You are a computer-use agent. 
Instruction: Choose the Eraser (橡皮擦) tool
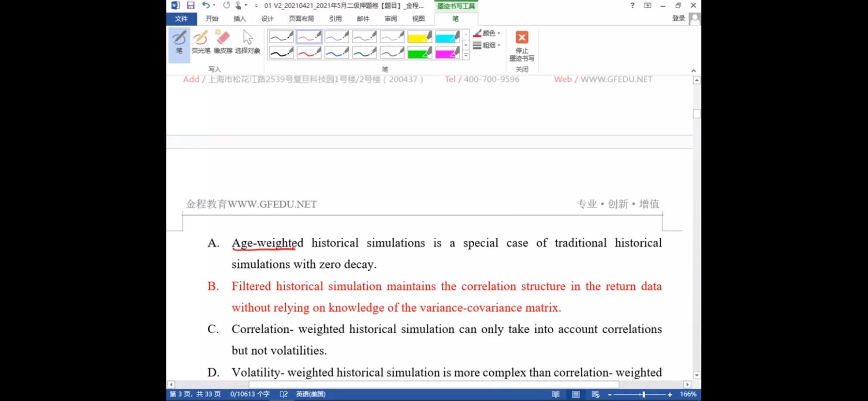(223, 42)
